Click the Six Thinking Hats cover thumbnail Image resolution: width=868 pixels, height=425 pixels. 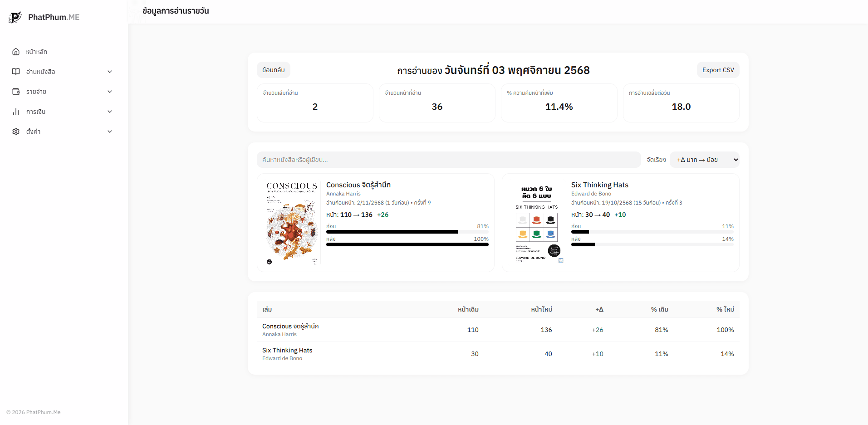point(537,223)
